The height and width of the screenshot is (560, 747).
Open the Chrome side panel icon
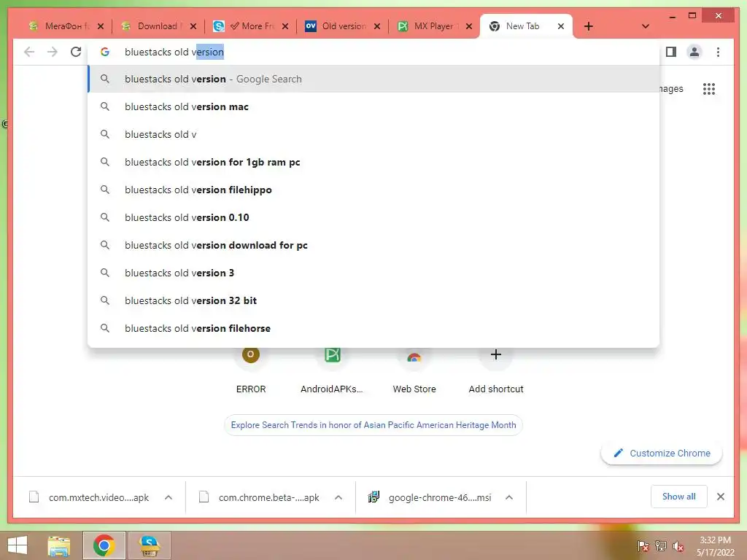pyautogui.click(x=671, y=52)
